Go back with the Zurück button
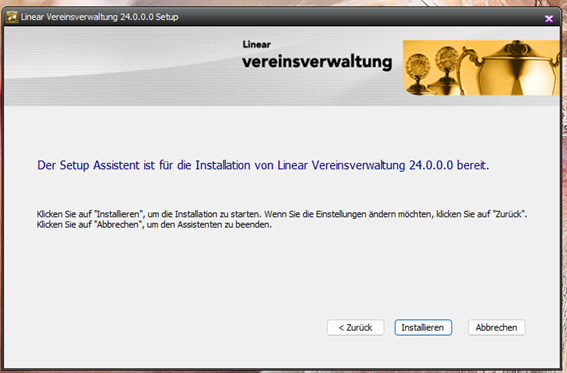567x373 pixels. click(355, 327)
